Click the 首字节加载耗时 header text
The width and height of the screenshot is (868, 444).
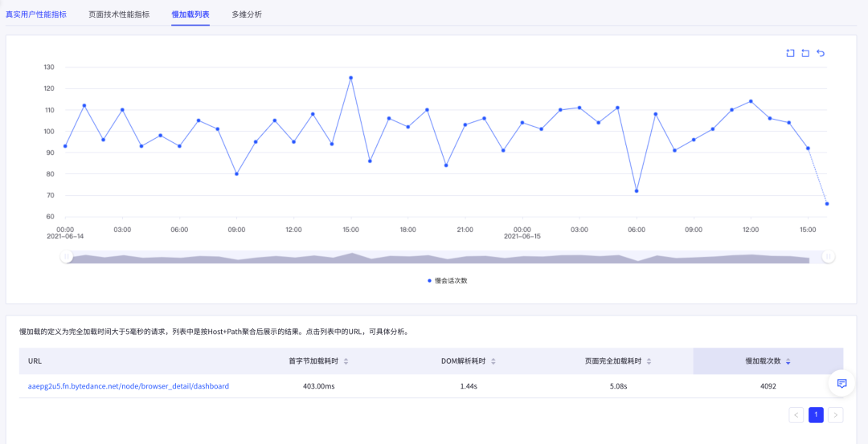(x=314, y=361)
